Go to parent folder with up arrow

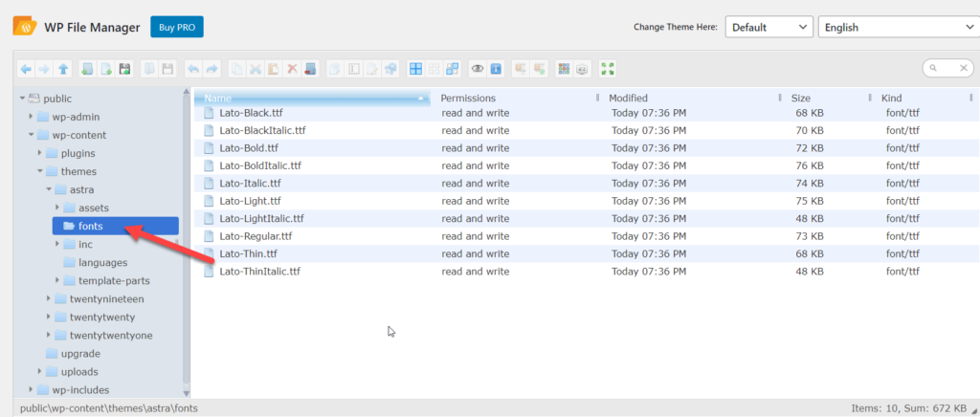[x=63, y=69]
